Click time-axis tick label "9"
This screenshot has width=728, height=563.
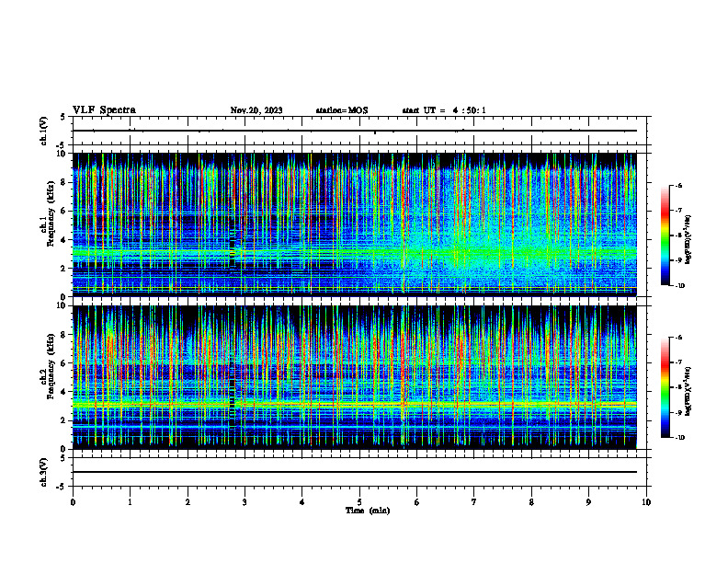[588, 502]
